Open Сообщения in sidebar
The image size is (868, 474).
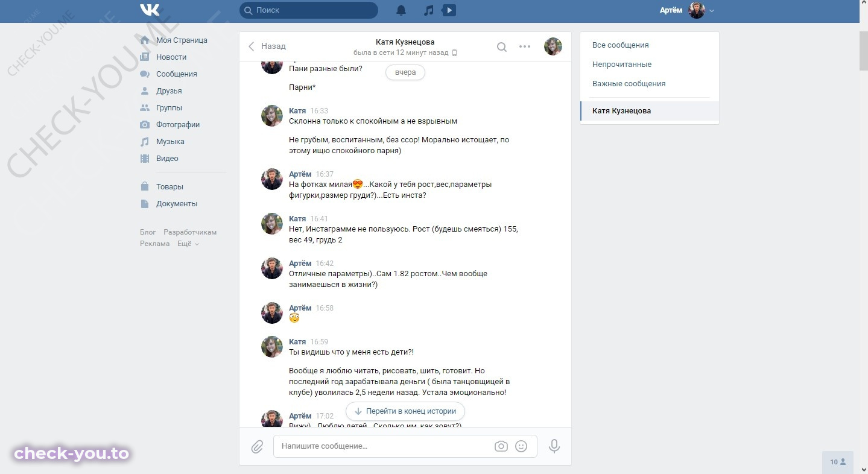tap(177, 74)
